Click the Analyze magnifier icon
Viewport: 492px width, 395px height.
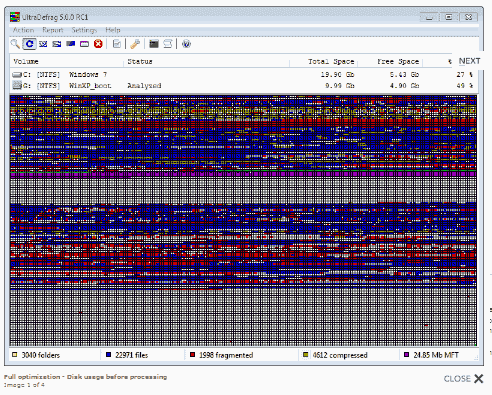click(15, 44)
